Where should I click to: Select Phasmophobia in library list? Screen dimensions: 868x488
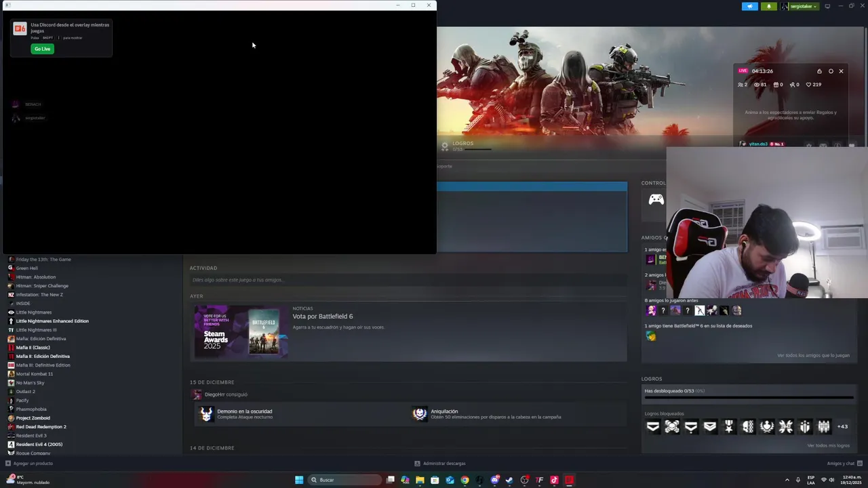pos(31,409)
